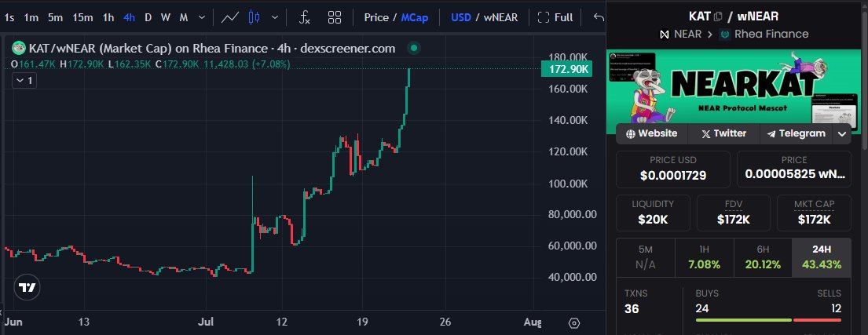Collapse the indicator legend toggle labeled 1
Image resolution: width=868 pixels, height=335 pixels.
(x=24, y=81)
